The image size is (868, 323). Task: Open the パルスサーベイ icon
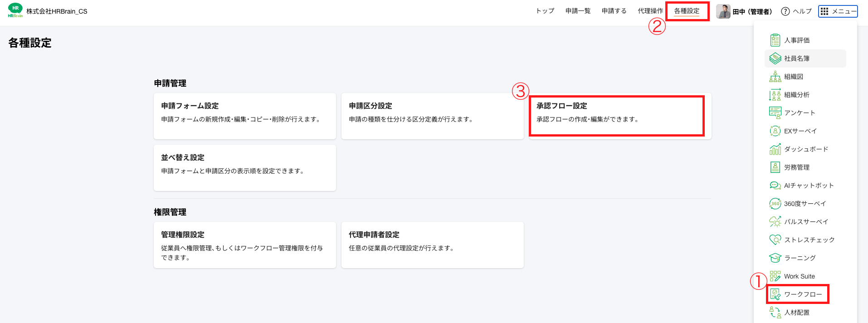pyautogui.click(x=775, y=222)
